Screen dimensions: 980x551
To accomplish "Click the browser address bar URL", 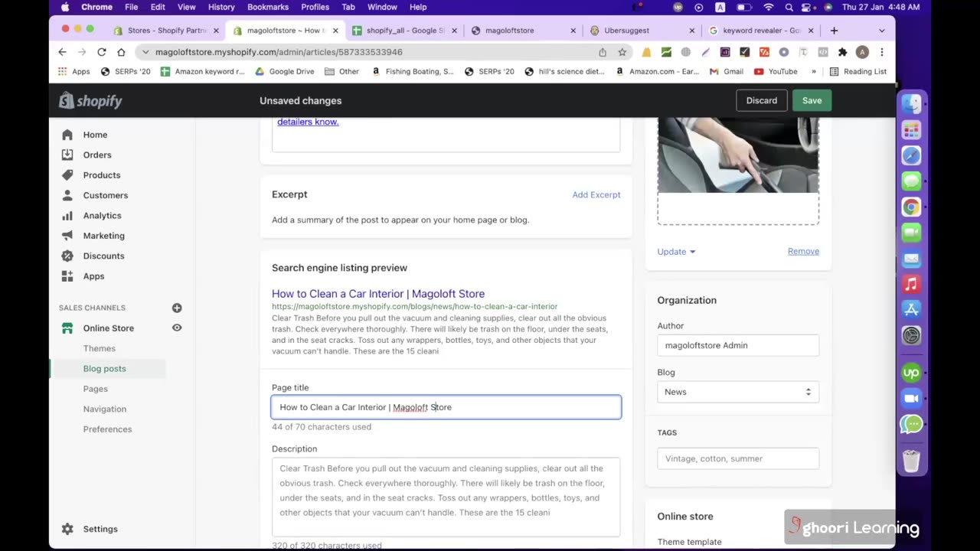I will tap(279, 52).
